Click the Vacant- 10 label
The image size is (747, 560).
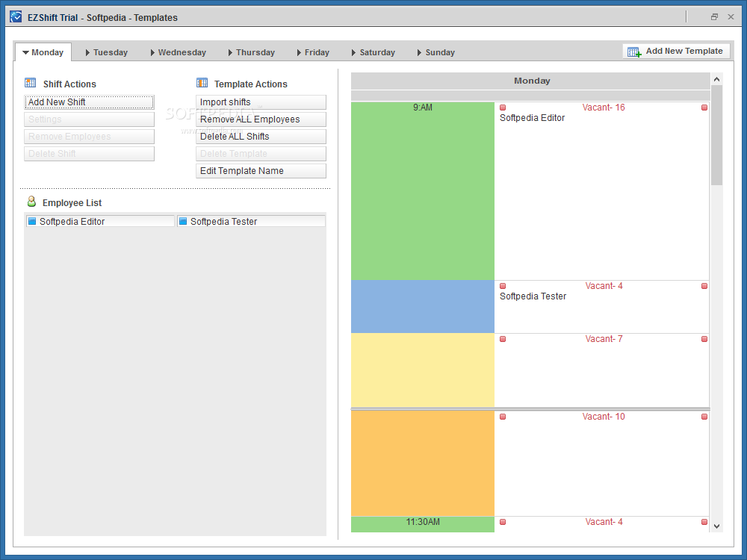(x=603, y=417)
